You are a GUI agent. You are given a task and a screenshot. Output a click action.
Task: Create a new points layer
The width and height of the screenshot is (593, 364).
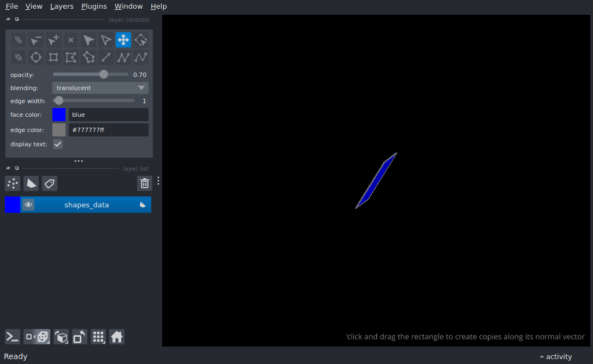13,183
